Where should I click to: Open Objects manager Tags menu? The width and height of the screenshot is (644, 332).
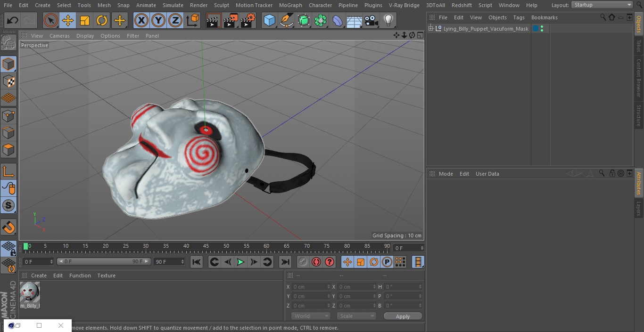(x=519, y=17)
